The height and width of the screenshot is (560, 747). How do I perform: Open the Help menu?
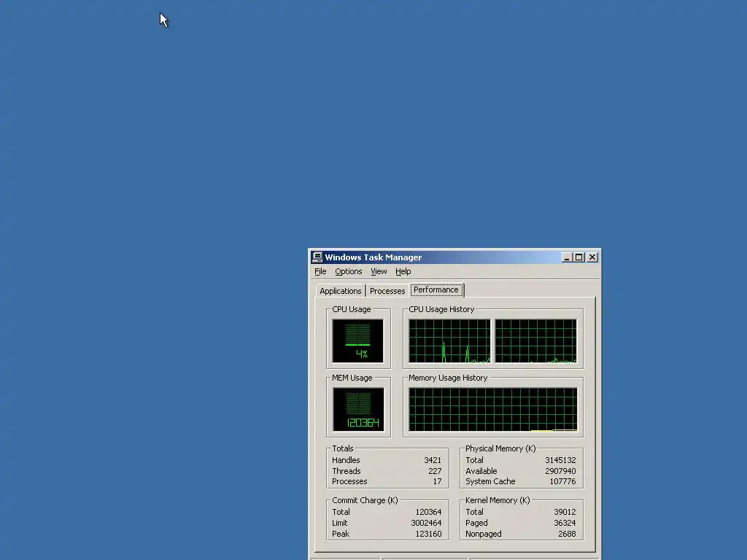[403, 271]
